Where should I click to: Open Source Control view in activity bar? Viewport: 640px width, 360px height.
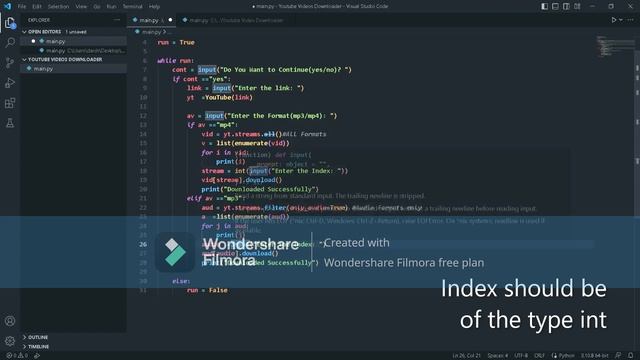point(10,62)
